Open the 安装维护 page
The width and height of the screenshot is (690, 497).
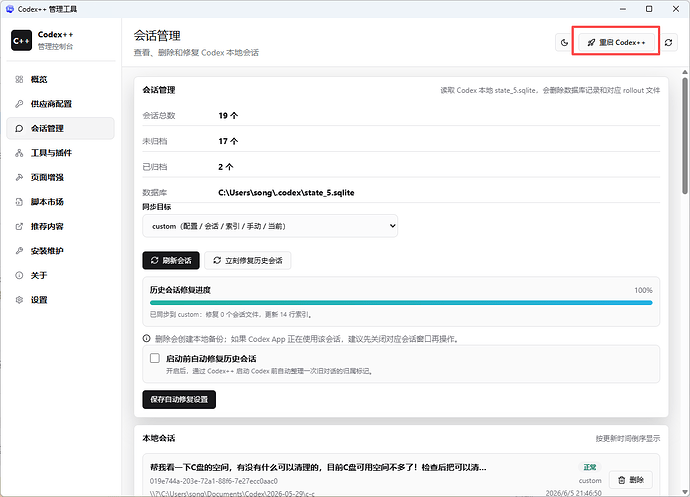click(x=60, y=251)
